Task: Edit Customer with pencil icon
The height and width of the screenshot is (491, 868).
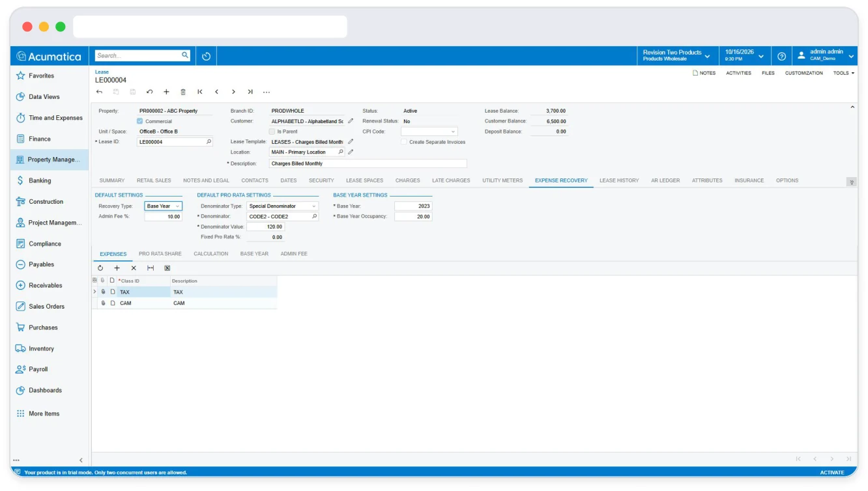Action: click(x=351, y=121)
